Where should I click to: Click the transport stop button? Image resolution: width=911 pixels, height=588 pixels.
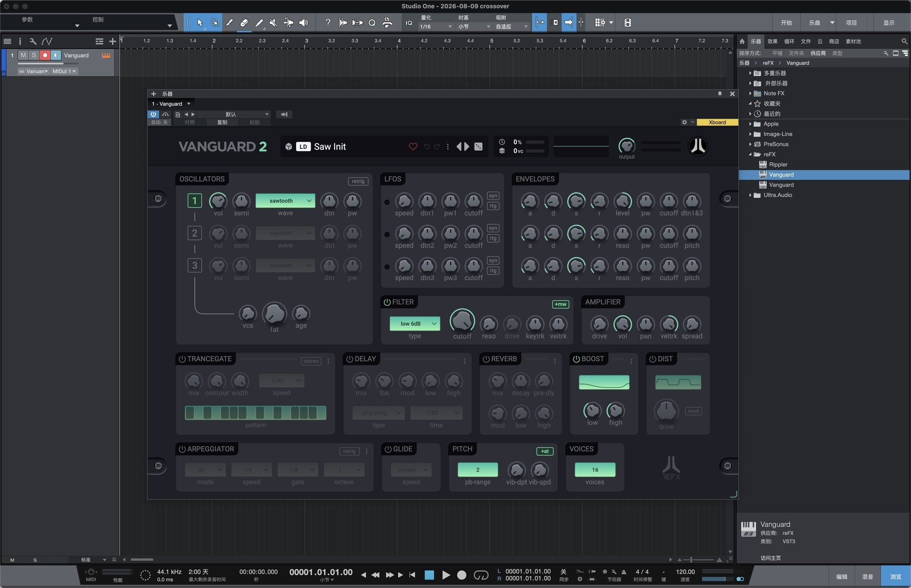coord(429,575)
